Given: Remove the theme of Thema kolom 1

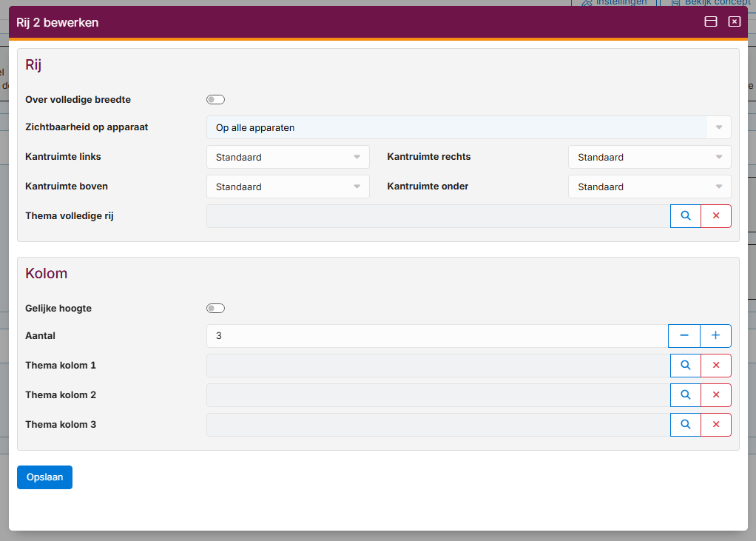Looking at the screenshot, I should (x=715, y=366).
